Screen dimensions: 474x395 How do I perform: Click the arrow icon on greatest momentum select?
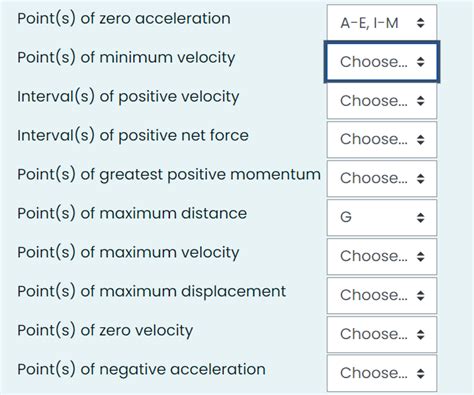pos(421,178)
